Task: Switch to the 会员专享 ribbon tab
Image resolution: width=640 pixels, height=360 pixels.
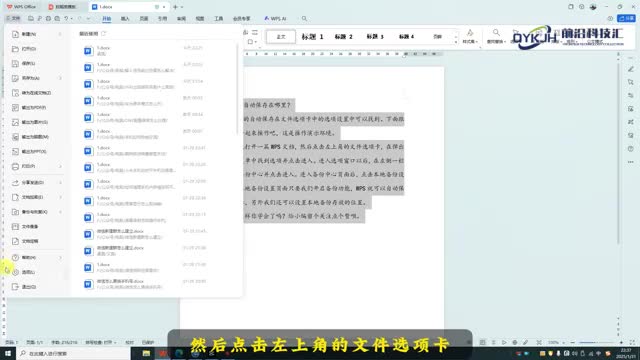Action: [242, 18]
